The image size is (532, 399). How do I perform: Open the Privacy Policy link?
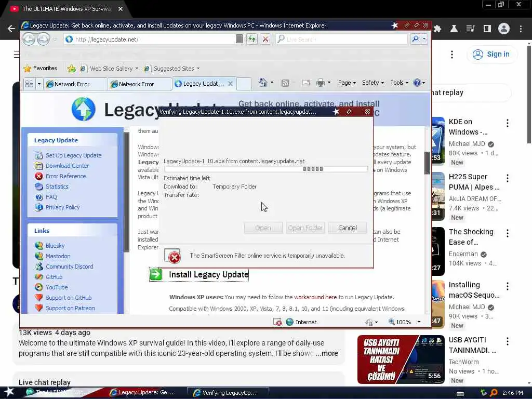click(62, 207)
